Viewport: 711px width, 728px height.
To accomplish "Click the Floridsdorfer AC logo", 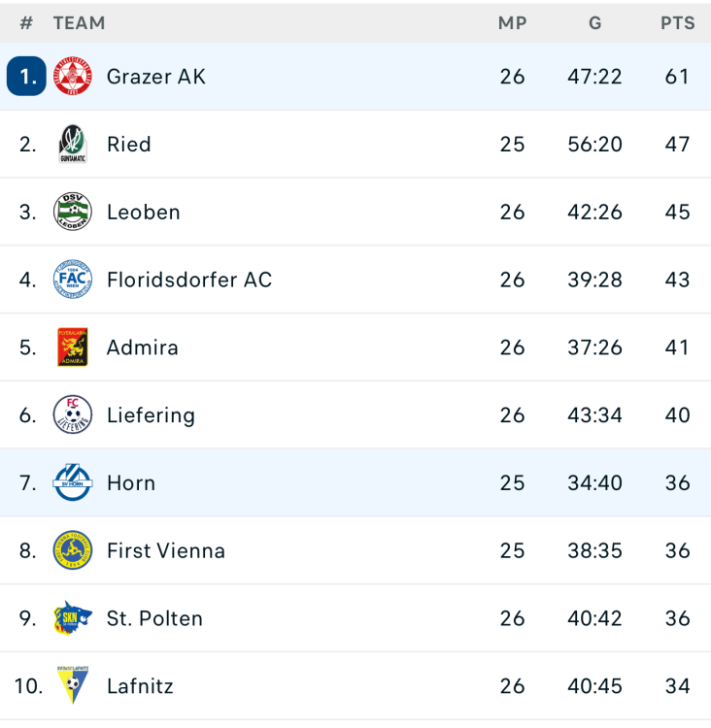I will [x=73, y=280].
